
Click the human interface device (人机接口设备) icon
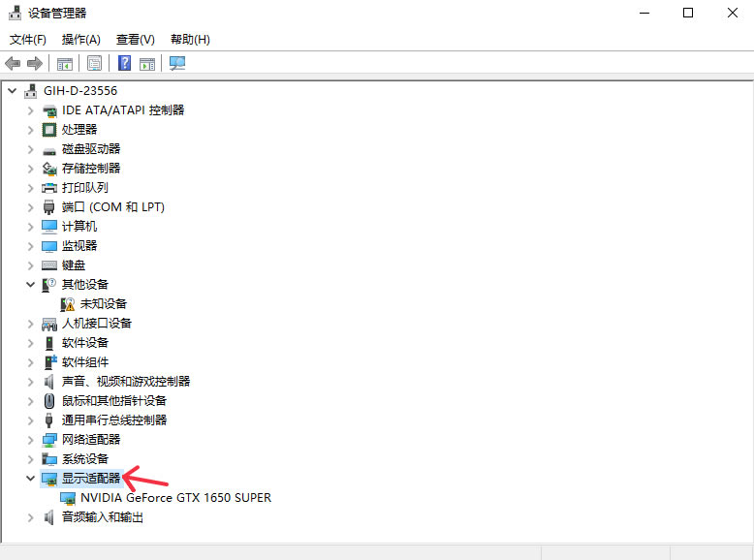(x=49, y=324)
